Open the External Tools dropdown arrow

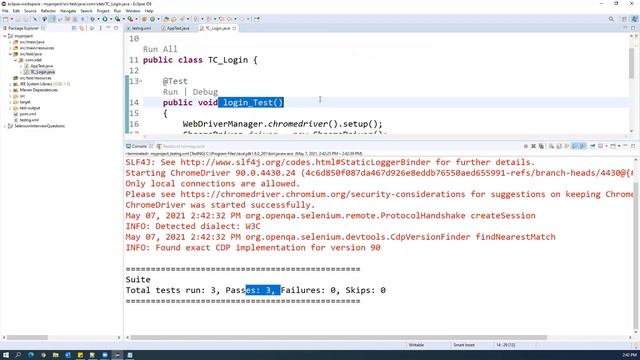coord(136,19)
